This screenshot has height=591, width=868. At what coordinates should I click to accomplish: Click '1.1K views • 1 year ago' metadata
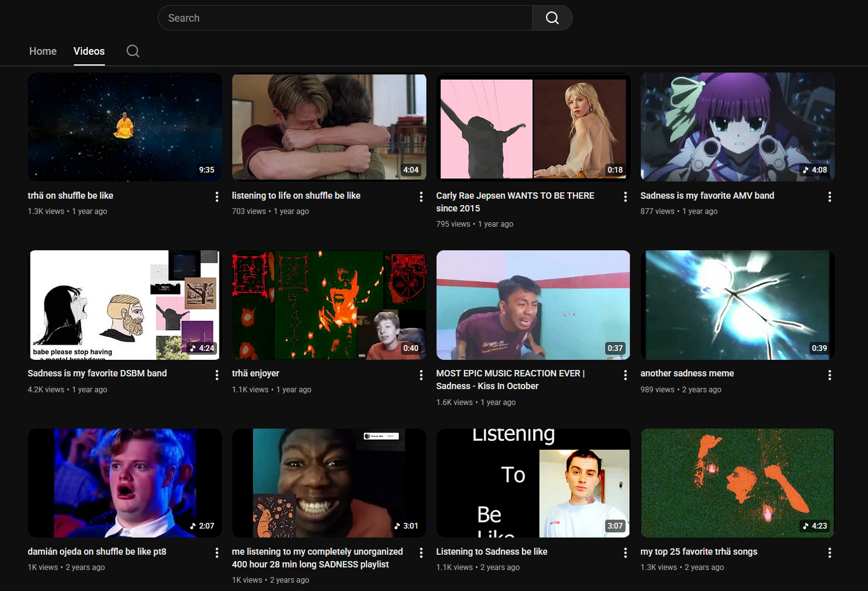272,390
